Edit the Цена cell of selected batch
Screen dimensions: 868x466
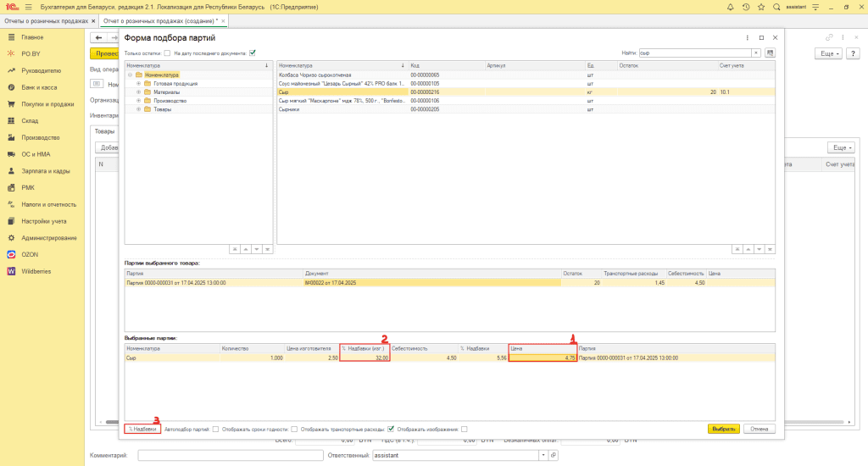[x=542, y=358]
